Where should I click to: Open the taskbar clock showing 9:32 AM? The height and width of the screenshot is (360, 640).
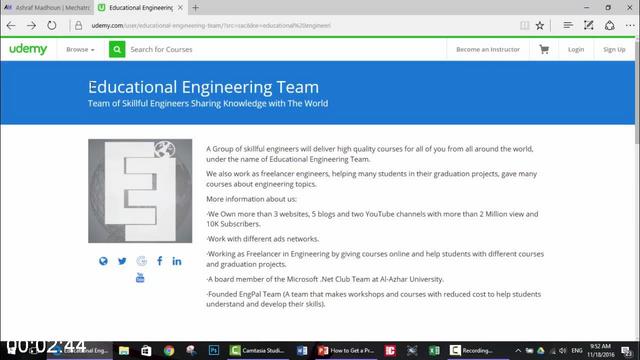[600, 350]
